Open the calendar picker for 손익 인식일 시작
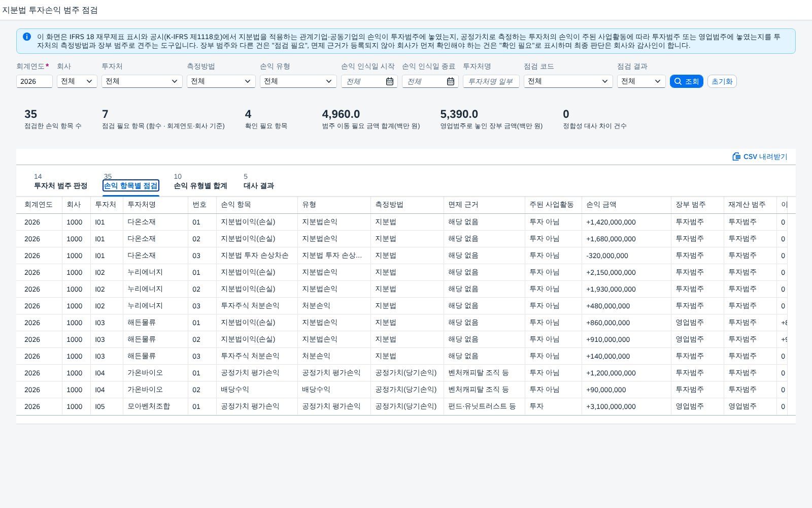The height and width of the screenshot is (508, 812). tap(390, 81)
